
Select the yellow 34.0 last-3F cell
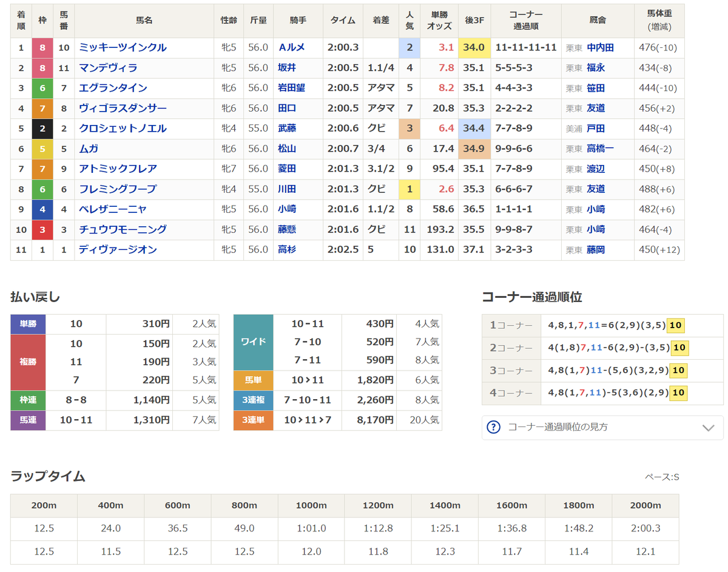(x=474, y=47)
